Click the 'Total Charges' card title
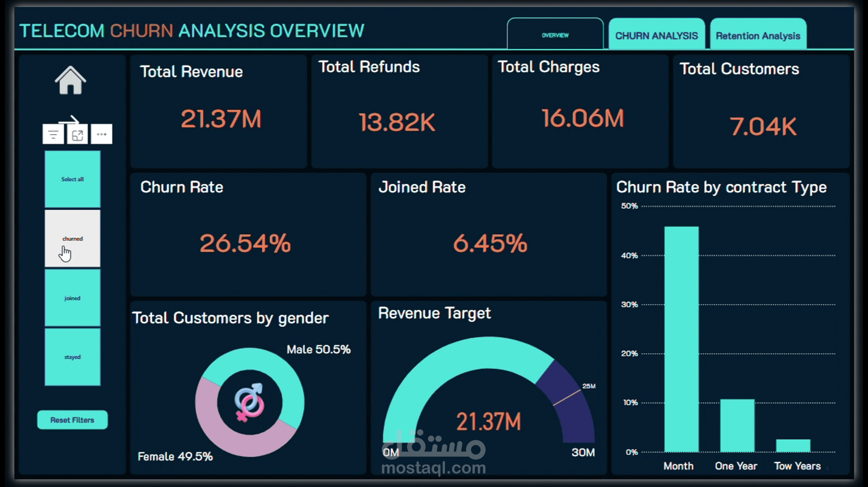The image size is (868, 487). [x=549, y=67]
